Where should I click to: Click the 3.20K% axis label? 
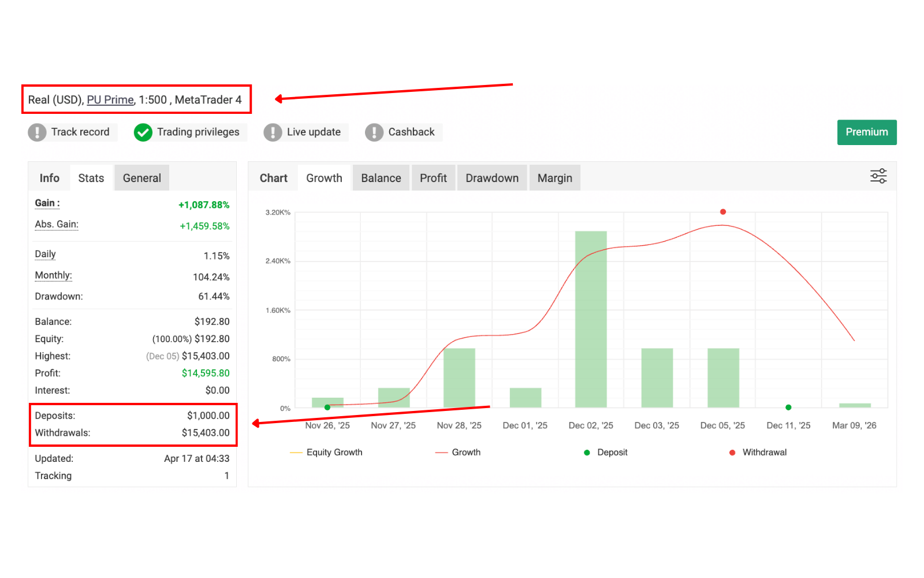(x=278, y=213)
